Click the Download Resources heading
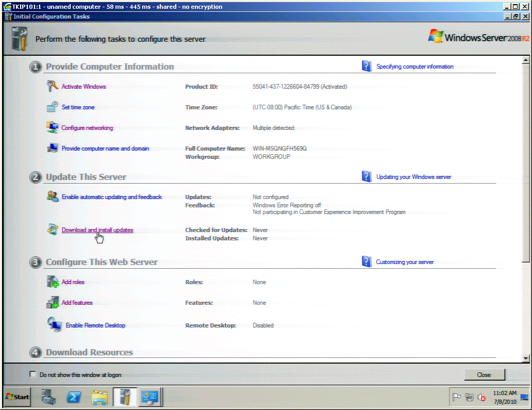 [x=89, y=352]
